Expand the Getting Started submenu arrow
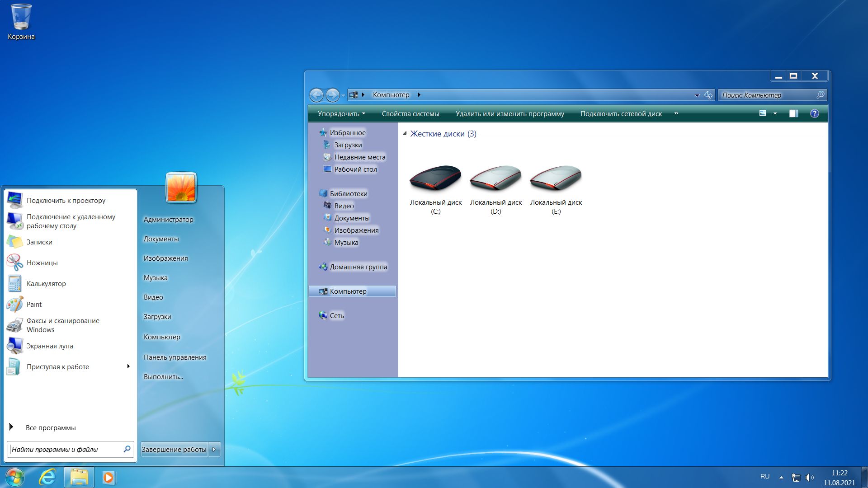This screenshot has width=868, height=488. click(128, 366)
